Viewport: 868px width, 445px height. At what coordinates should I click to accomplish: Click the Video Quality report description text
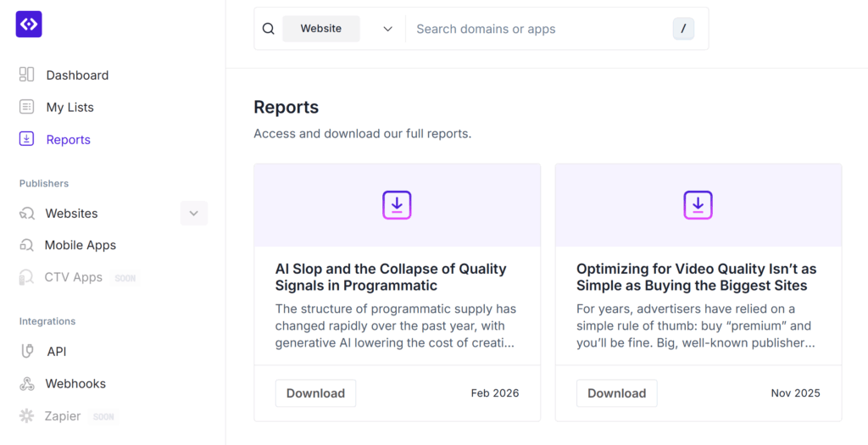[696, 326]
